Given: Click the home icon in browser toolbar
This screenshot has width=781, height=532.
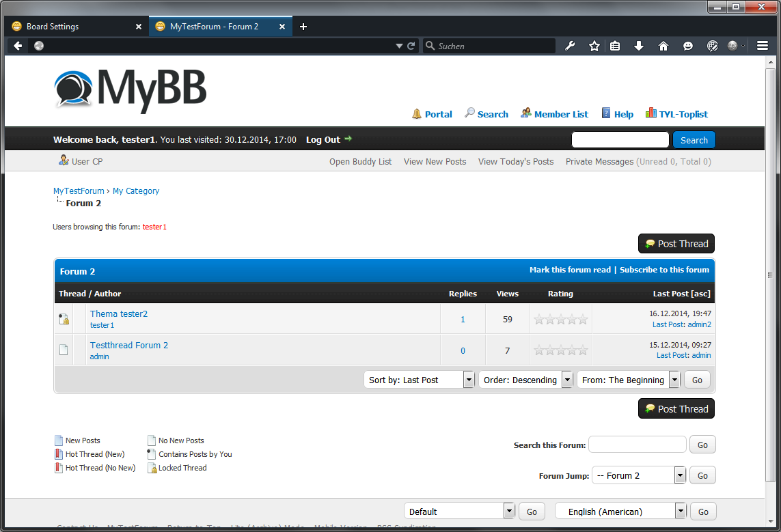Looking at the screenshot, I should (663, 46).
